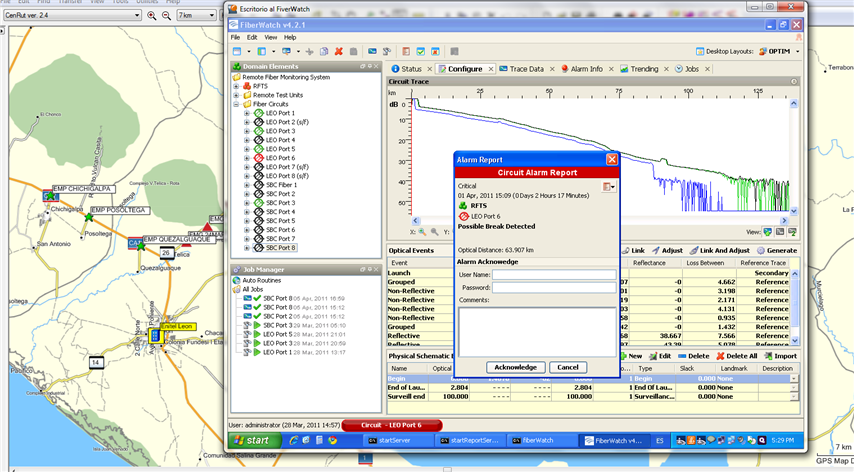
Task: Click the red X window toolbar icon
Action: 435,51
